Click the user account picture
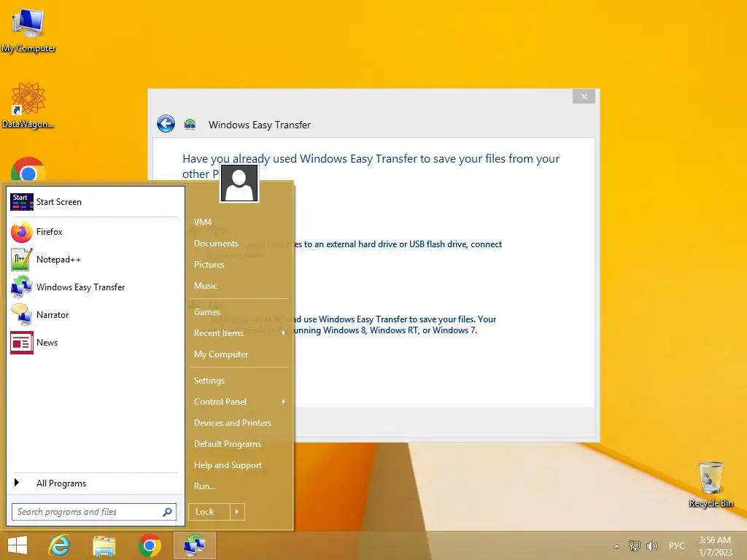This screenshot has width=747, height=560. [x=239, y=183]
